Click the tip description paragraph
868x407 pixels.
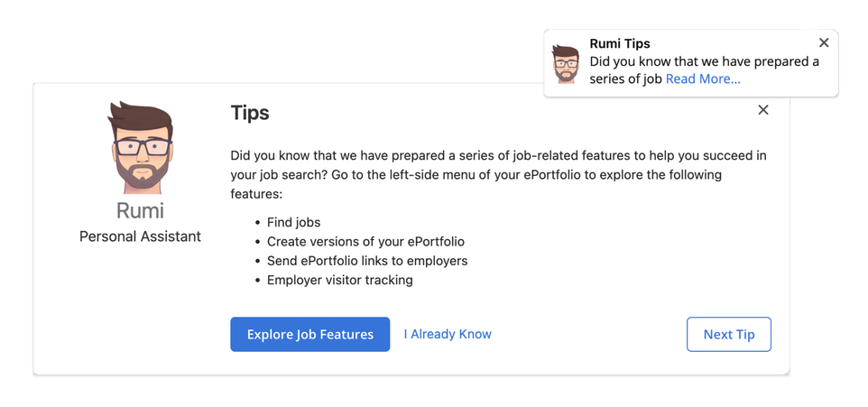click(498, 175)
